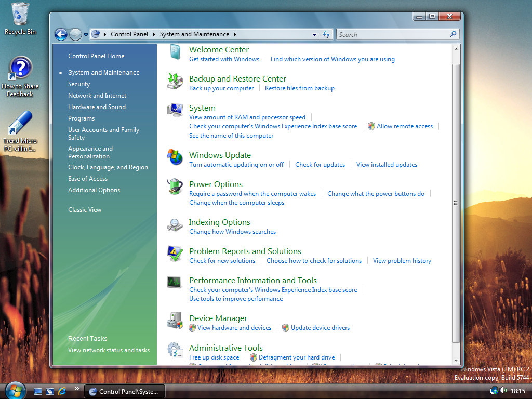Click Check for updates link

point(320,165)
